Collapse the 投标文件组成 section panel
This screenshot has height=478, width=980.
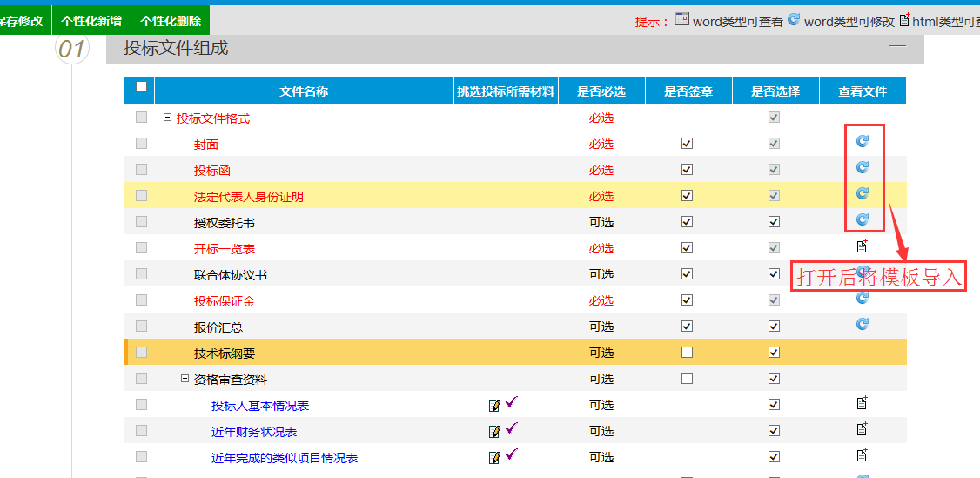(897, 44)
